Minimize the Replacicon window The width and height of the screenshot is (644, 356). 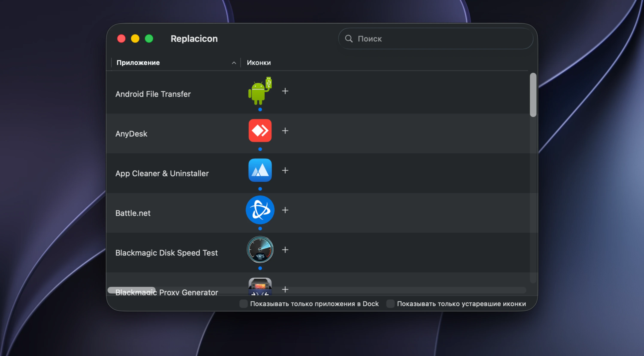(135, 38)
